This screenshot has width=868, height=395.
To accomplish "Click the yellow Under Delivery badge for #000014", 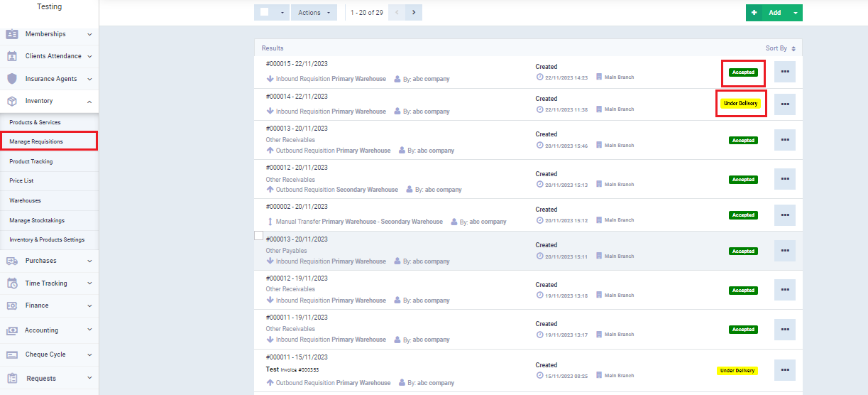I will [x=740, y=104].
